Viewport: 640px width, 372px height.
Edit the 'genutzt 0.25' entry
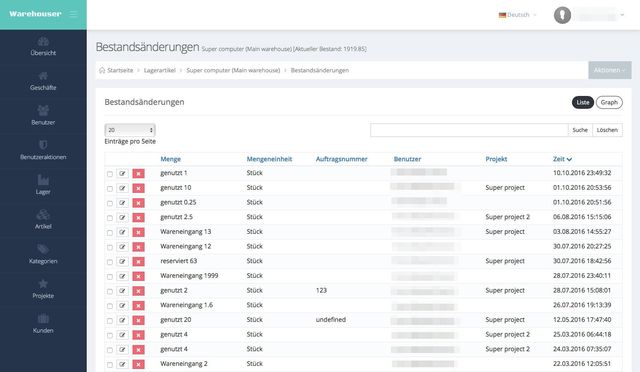point(122,203)
